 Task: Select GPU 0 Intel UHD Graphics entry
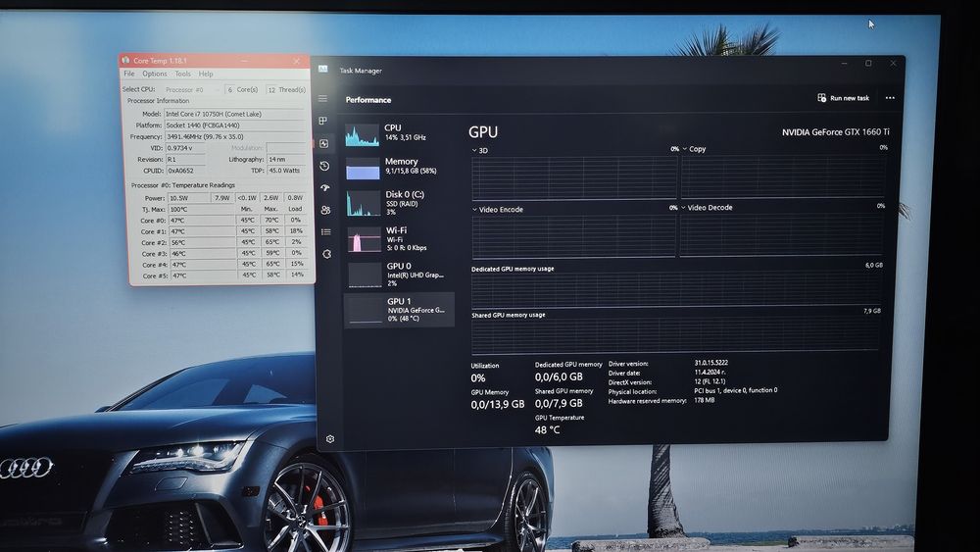(399, 274)
